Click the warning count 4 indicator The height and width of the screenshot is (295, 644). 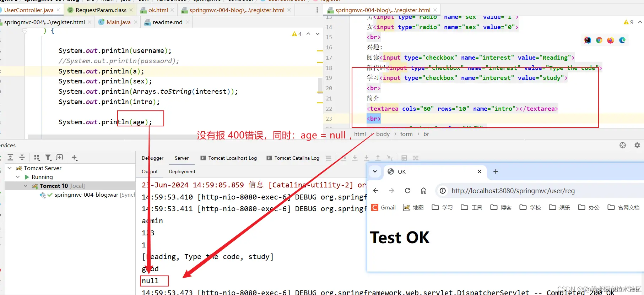(x=297, y=34)
